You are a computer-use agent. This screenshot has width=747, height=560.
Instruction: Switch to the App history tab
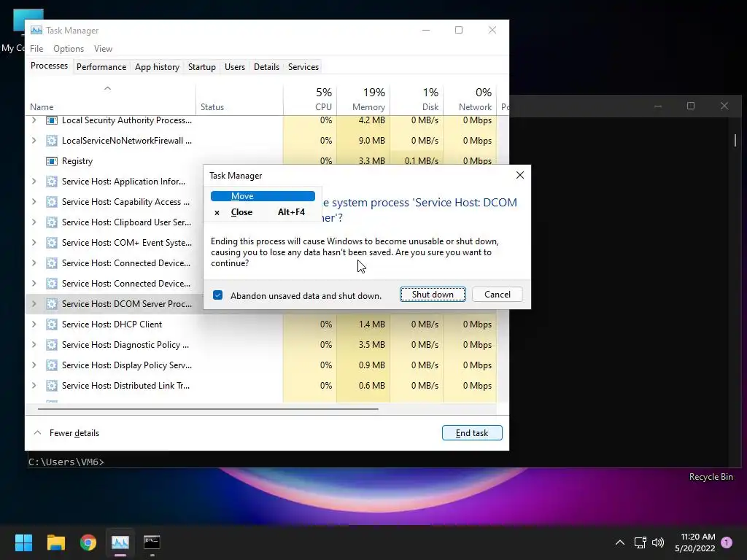pyautogui.click(x=158, y=67)
